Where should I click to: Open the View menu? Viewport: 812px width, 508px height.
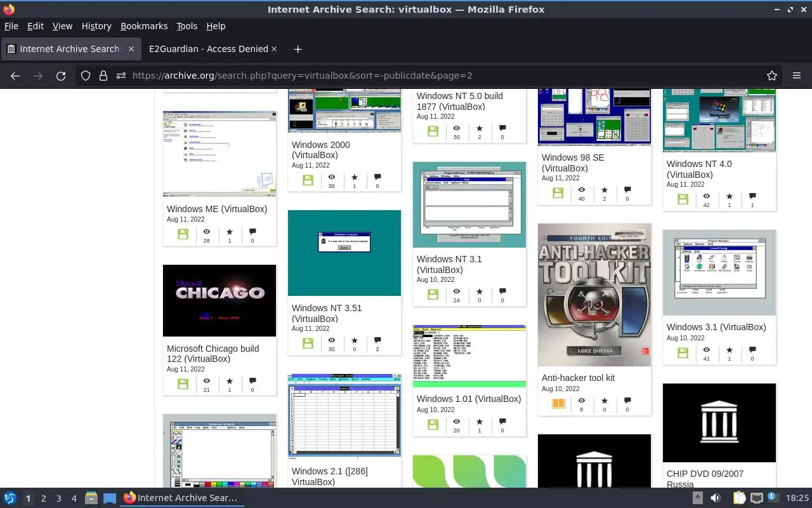pyautogui.click(x=62, y=26)
